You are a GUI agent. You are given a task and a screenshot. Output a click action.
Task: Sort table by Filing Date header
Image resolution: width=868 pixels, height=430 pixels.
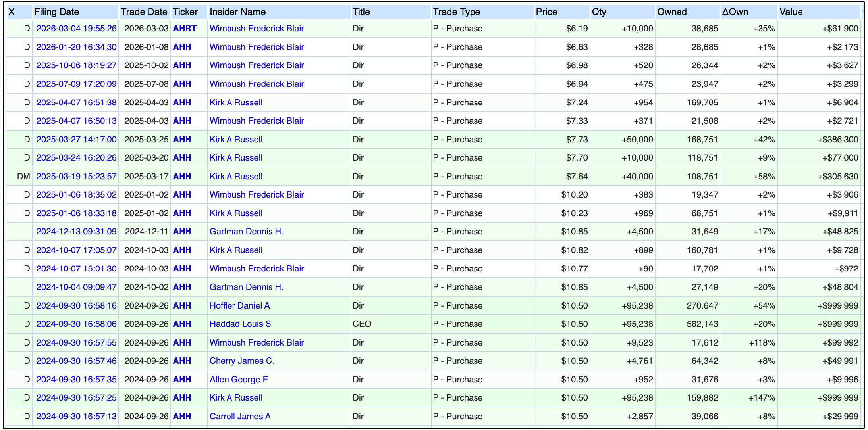pyautogui.click(x=56, y=12)
